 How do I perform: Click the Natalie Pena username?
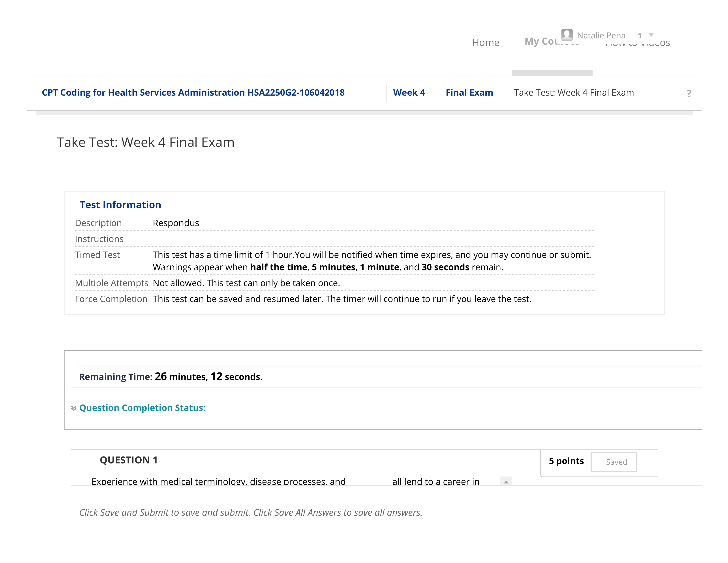[601, 35]
